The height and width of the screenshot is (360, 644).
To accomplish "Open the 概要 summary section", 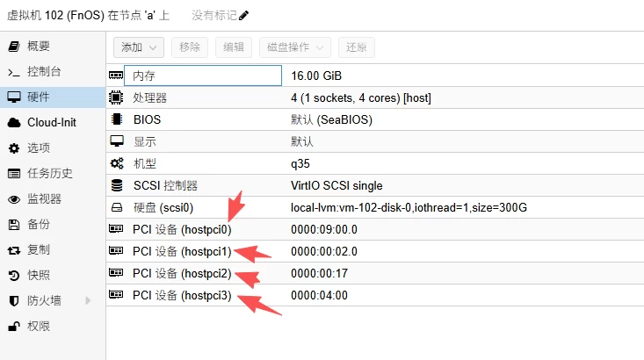I will coord(38,46).
